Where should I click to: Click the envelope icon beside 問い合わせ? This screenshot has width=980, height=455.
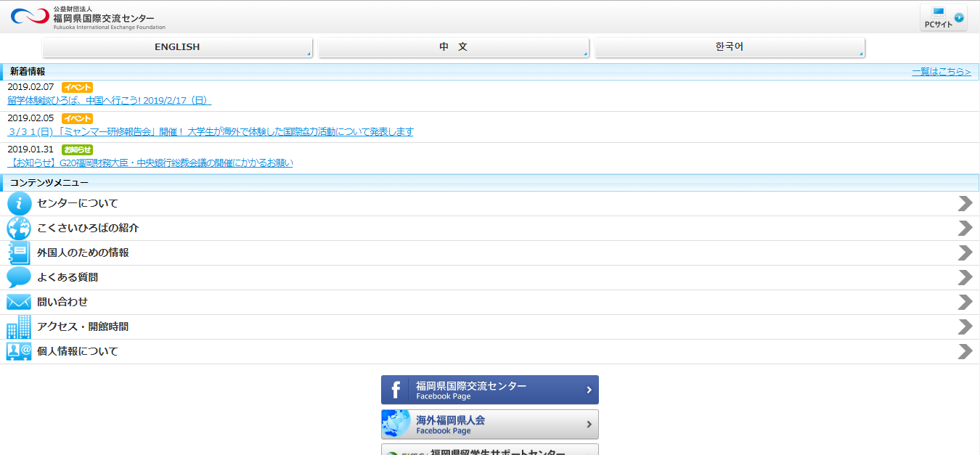(x=19, y=302)
